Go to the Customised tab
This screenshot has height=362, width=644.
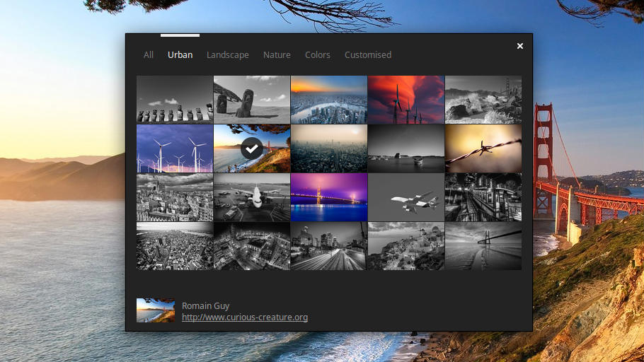(367, 55)
